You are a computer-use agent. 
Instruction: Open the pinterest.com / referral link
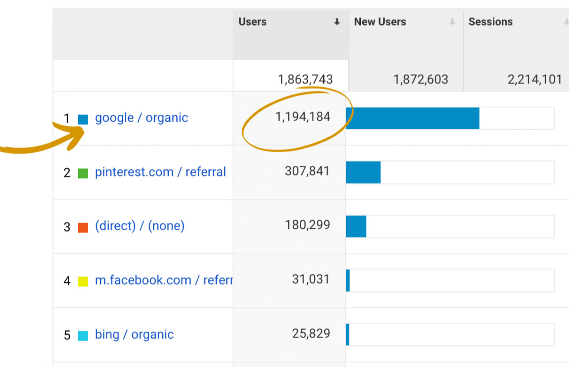(x=161, y=172)
